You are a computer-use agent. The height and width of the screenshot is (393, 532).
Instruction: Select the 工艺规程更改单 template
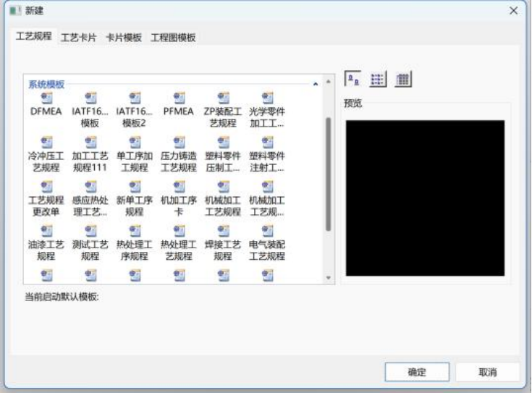pyautogui.click(x=46, y=187)
